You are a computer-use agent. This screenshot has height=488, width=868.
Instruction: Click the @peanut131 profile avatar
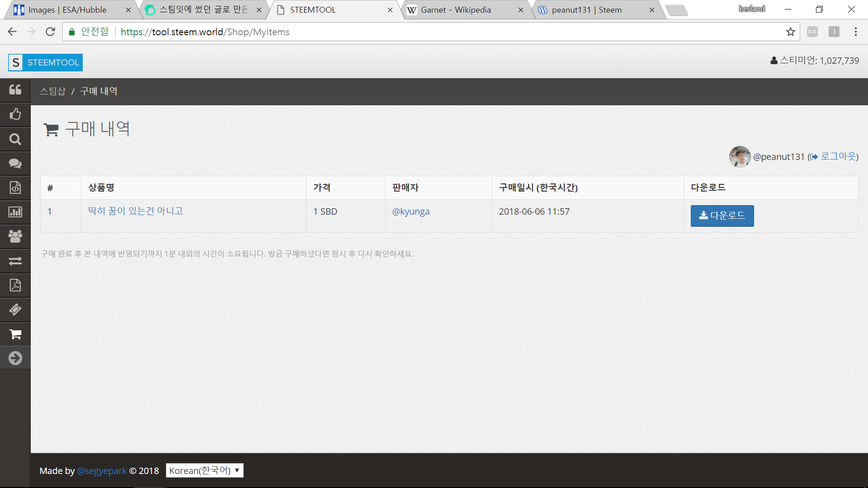(740, 156)
